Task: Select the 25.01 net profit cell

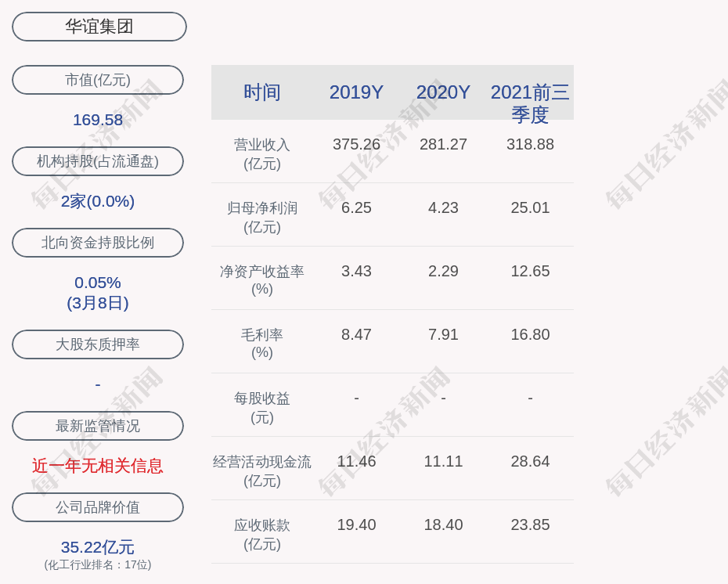Action: [x=530, y=207]
